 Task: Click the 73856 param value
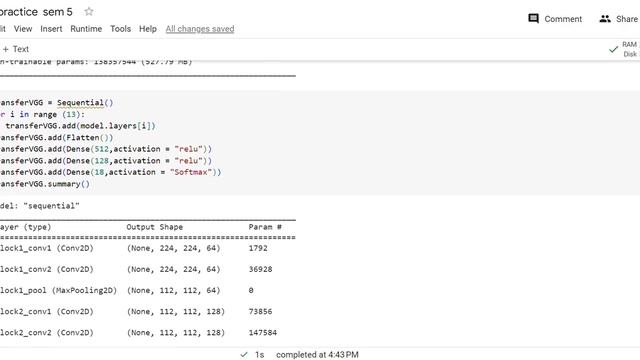[260, 311]
